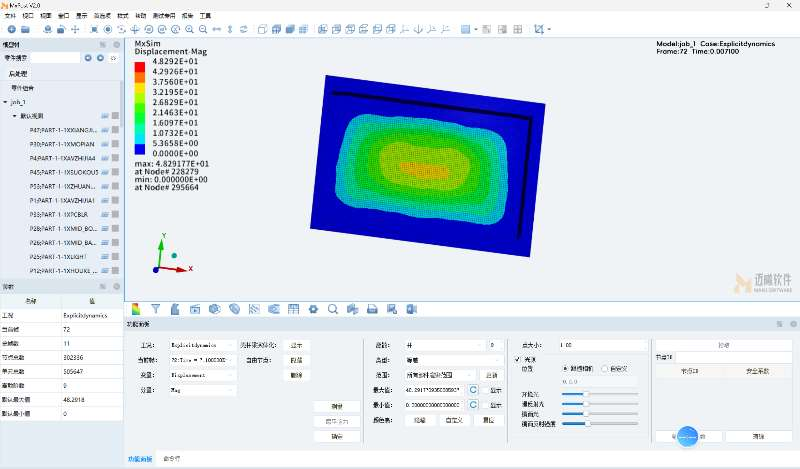Open the Displacement variable dropdown
Screen dimensions: 800x469
tap(203, 375)
